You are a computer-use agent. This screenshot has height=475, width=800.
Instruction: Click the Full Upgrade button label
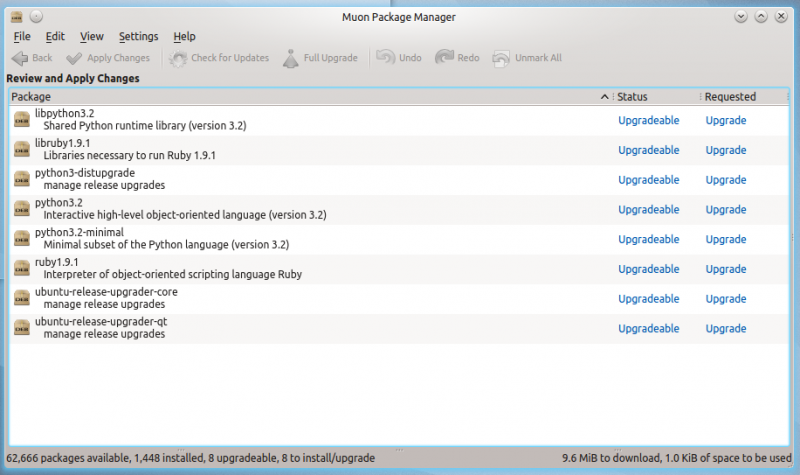tap(331, 58)
